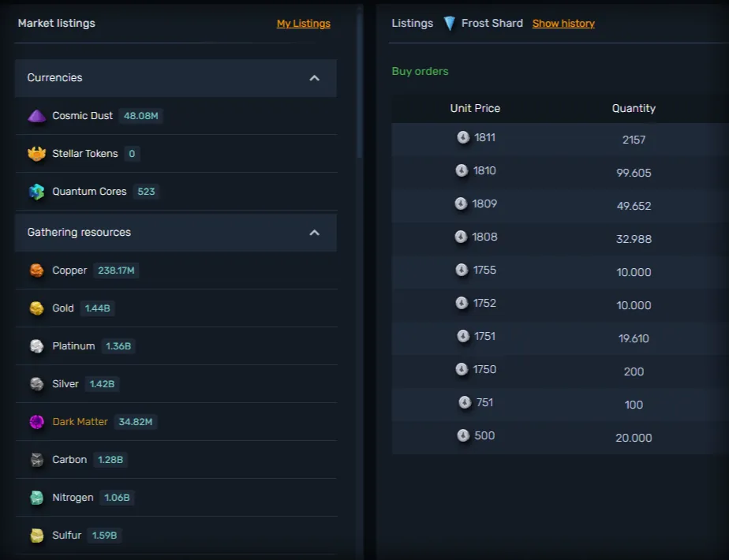Select the Stellar Tokens crown icon
The width and height of the screenshot is (729, 560).
click(x=36, y=154)
